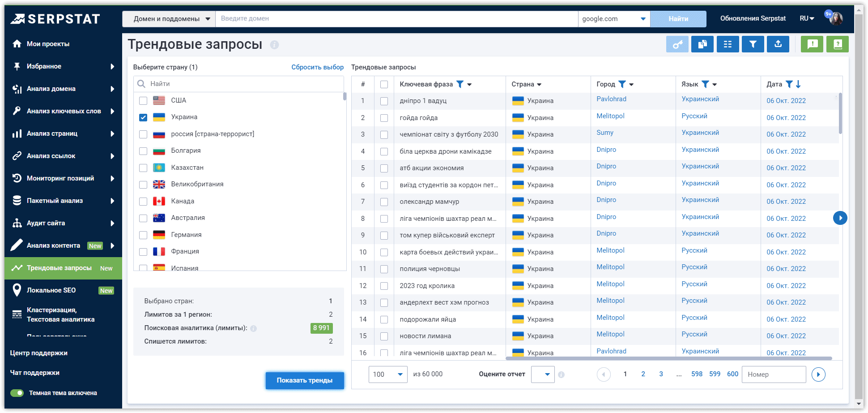This screenshot has width=868, height=413.
Task: Select the checkbox for row дніпро 1 вадуц
Action: [384, 101]
